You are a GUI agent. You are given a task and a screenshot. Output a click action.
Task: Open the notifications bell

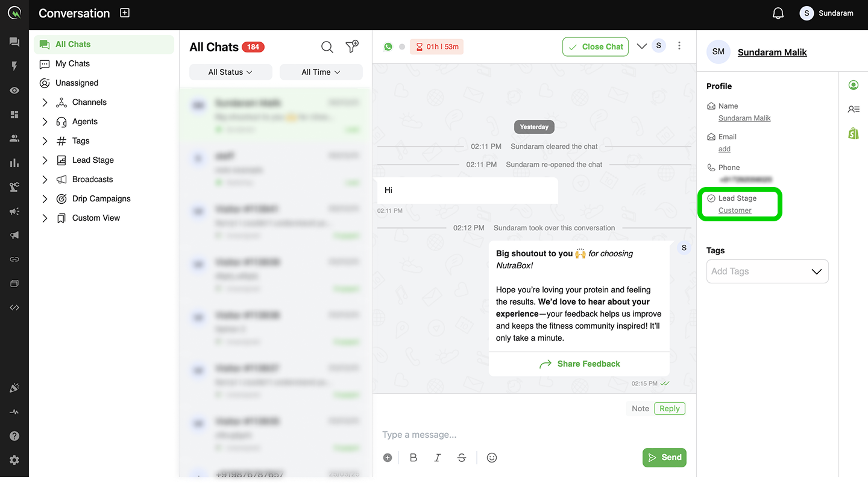coord(778,13)
